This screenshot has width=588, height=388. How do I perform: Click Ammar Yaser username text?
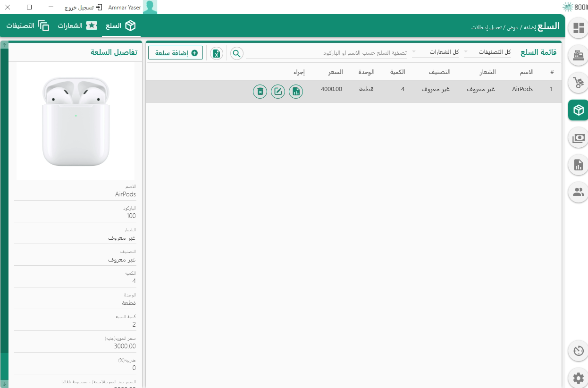(125, 8)
